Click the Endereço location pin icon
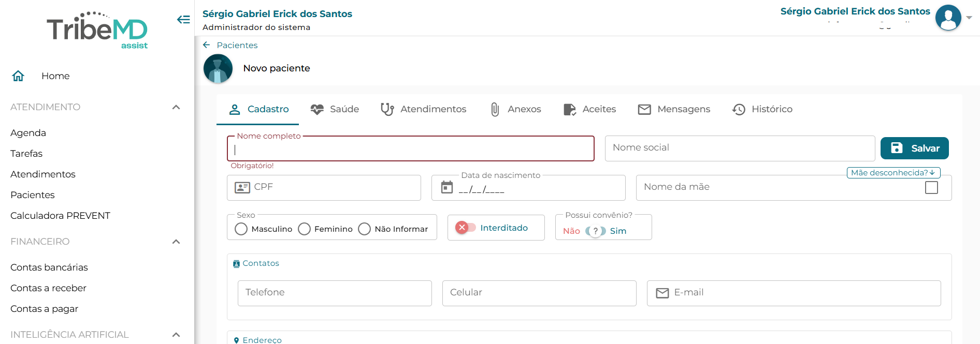The image size is (980, 344). (236, 340)
